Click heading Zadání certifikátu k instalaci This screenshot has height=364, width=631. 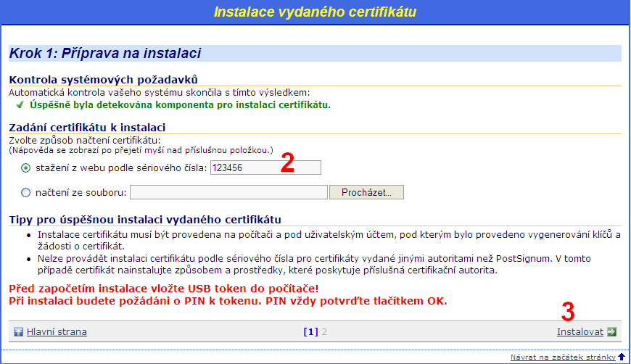(87, 127)
